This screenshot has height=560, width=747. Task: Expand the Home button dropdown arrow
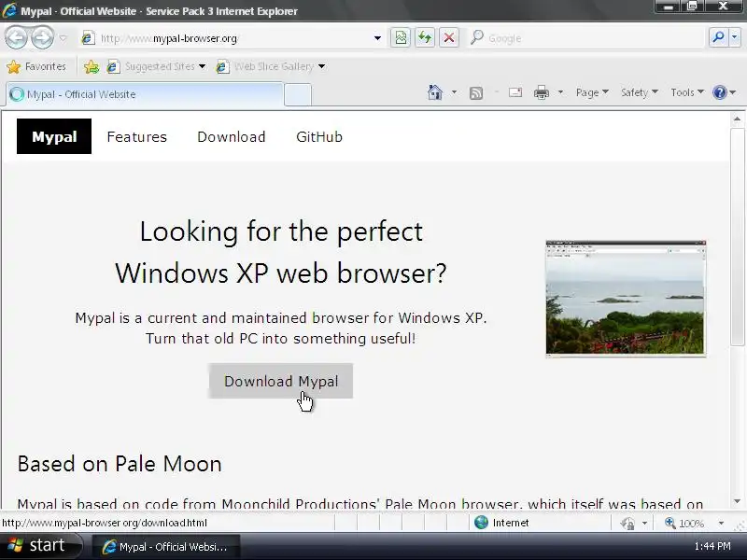click(x=454, y=92)
